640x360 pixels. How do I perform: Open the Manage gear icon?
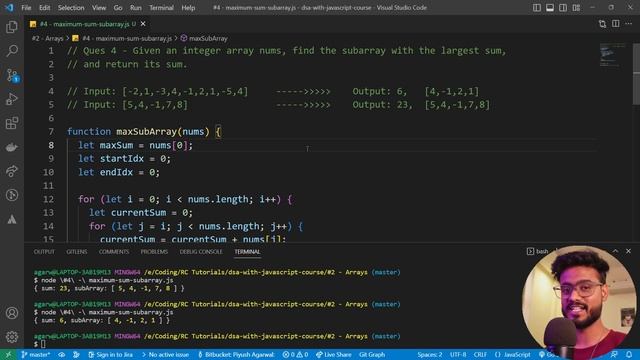(12, 337)
